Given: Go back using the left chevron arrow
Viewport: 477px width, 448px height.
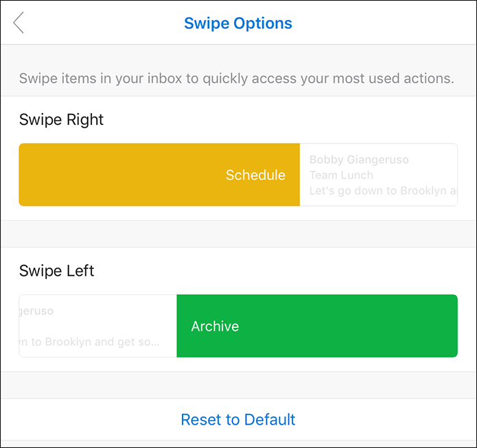Looking at the screenshot, I should [x=19, y=23].
